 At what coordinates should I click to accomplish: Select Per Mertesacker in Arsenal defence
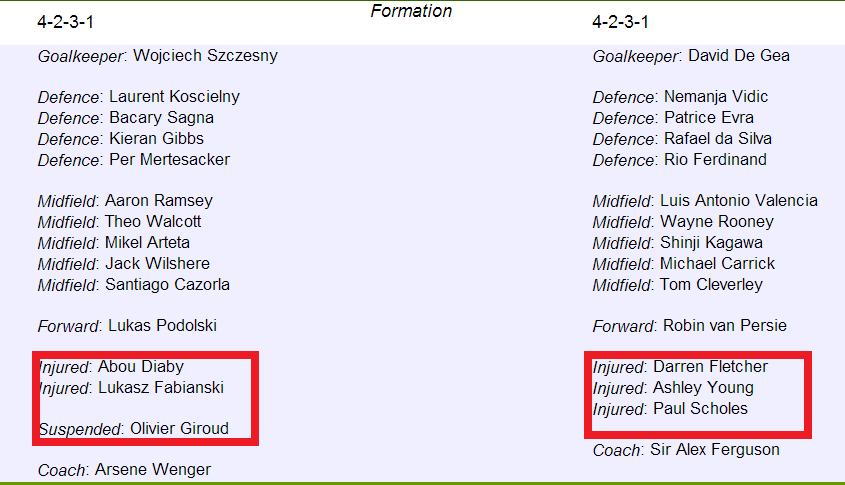point(169,160)
